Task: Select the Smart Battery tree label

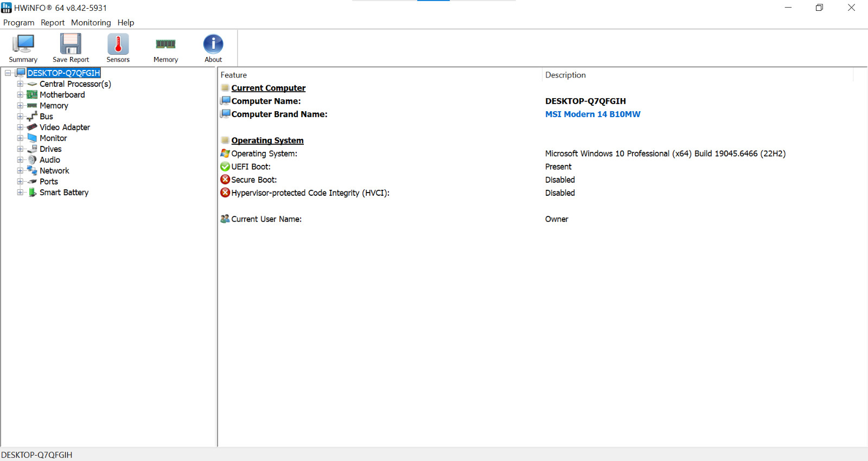Action: pyautogui.click(x=64, y=193)
